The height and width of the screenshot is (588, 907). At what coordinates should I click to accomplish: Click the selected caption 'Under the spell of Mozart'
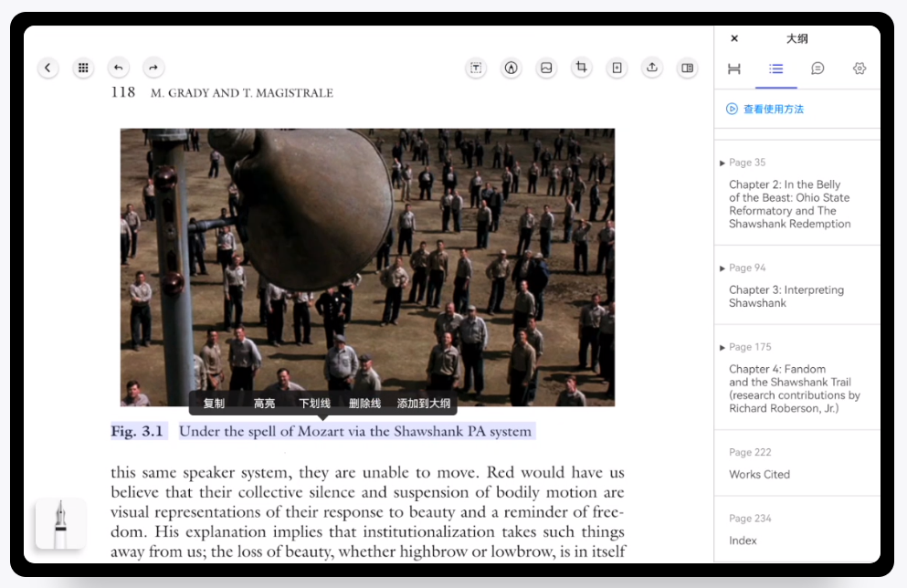[355, 431]
